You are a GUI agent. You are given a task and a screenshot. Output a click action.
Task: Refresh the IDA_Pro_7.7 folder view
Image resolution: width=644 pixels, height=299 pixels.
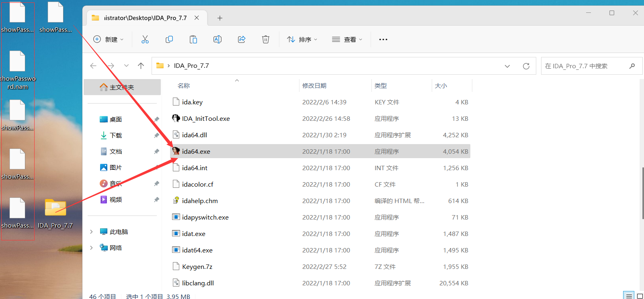(526, 66)
